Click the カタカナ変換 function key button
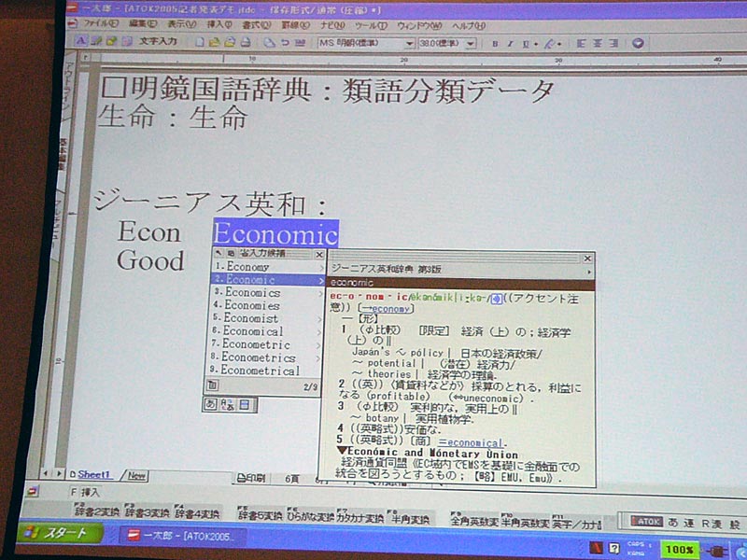 pyautogui.click(x=359, y=517)
